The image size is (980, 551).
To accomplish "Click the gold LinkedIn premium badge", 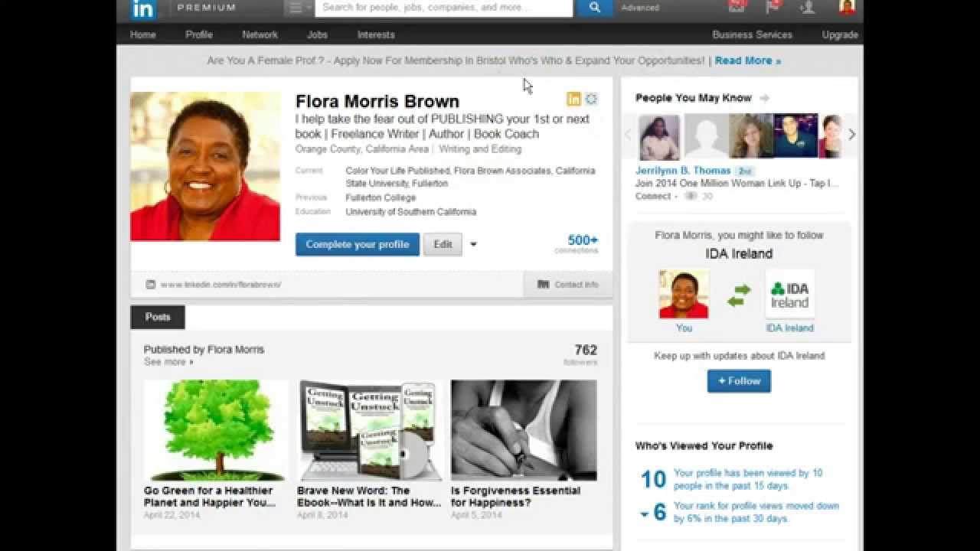I will pos(573,99).
